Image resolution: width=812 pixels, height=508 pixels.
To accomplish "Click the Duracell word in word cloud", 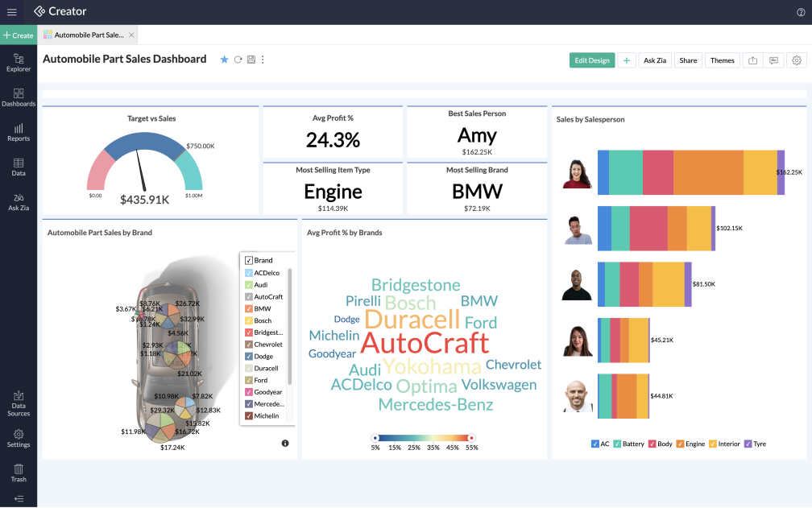I will pos(412,319).
